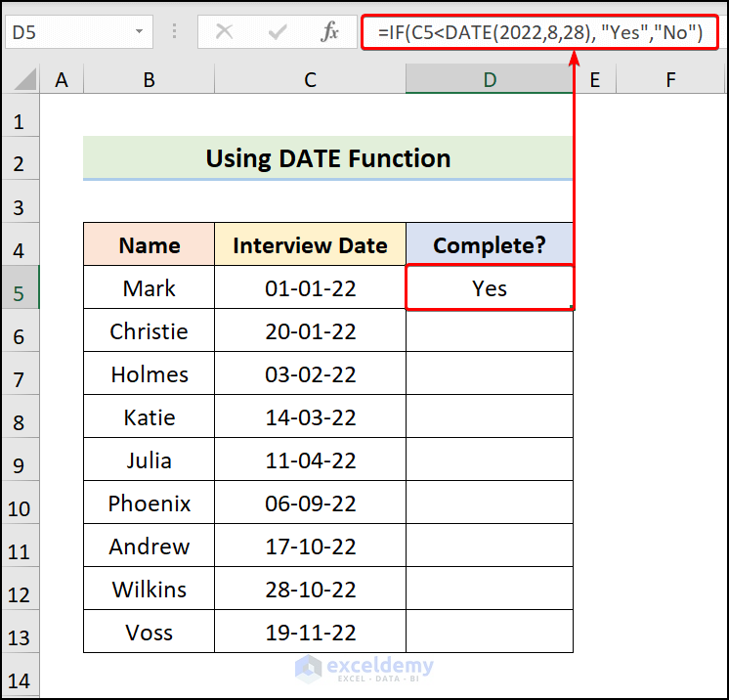Viewport: 729px width, 700px height.
Task: Select the 'Name' header cell
Action: click(x=149, y=244)
